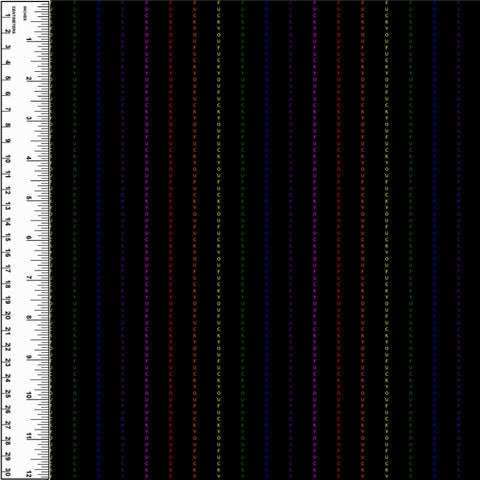Select the 7 inch mark number
480x480 pixels.
coord(29,277)
